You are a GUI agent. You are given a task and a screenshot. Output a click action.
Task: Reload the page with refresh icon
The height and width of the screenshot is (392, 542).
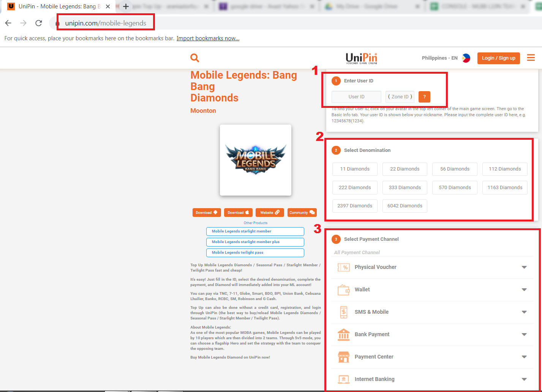38,23
